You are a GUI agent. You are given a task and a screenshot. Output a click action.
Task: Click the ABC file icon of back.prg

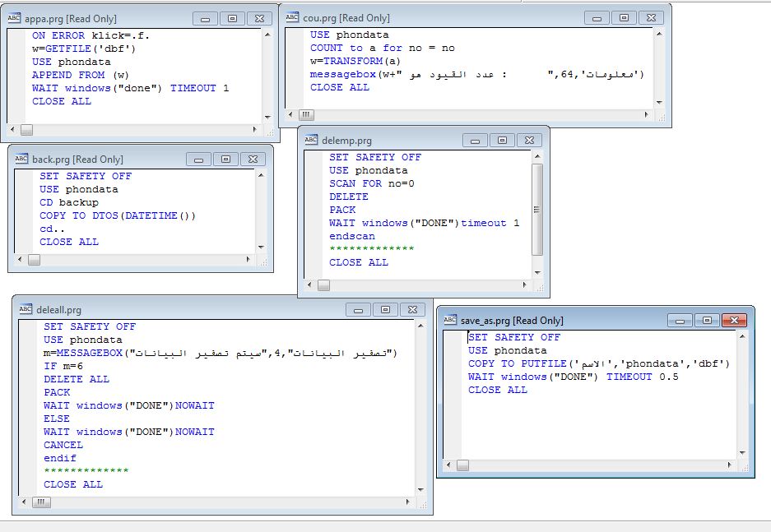coord(21,159)
